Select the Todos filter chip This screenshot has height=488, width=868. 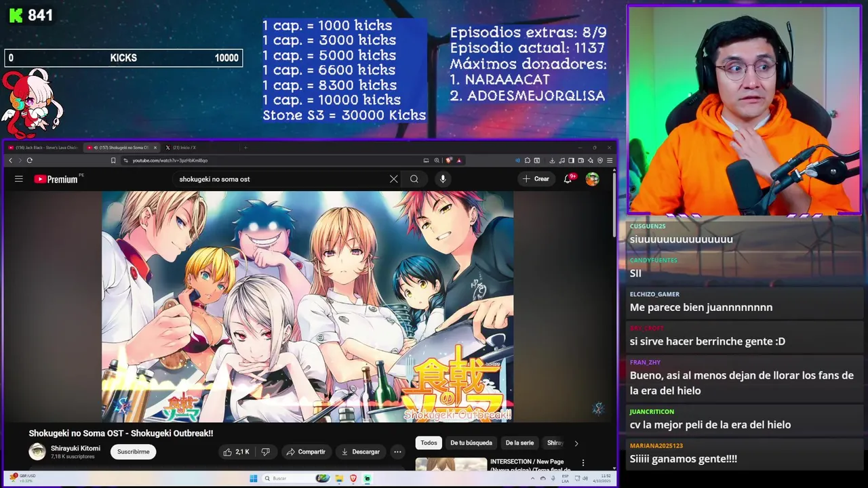click(x=429, y=443)
